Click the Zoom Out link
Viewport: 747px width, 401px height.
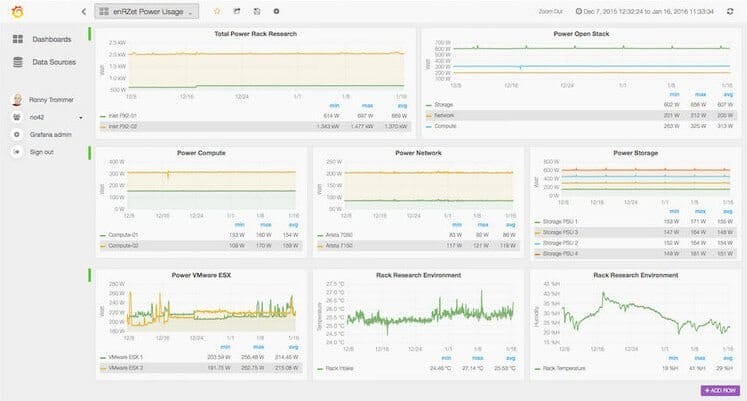[x=551, y=11]
